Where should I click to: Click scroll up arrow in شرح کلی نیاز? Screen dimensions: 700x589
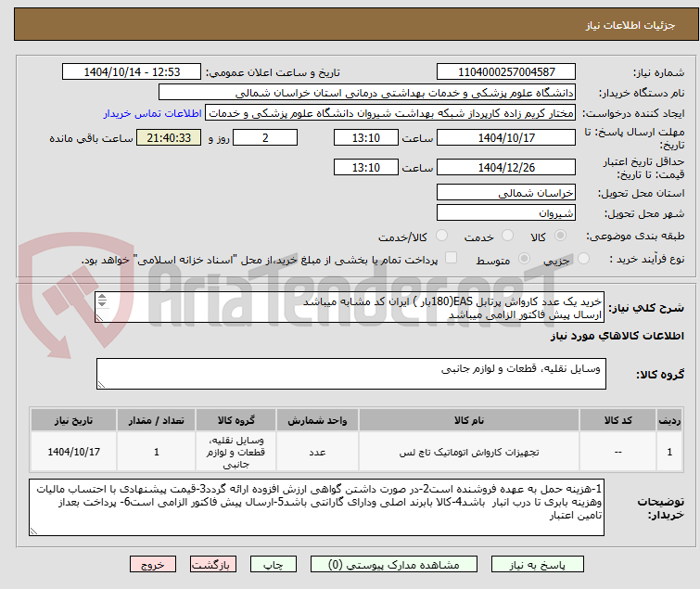tap(102, 297)
